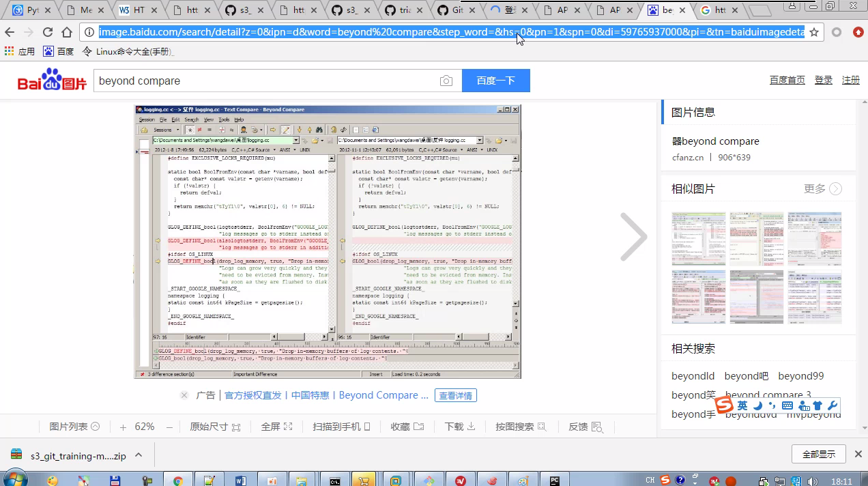Choose 扫描到手机 scan to phone
Viewport: 868px width, 486px height.
(341, 427)
